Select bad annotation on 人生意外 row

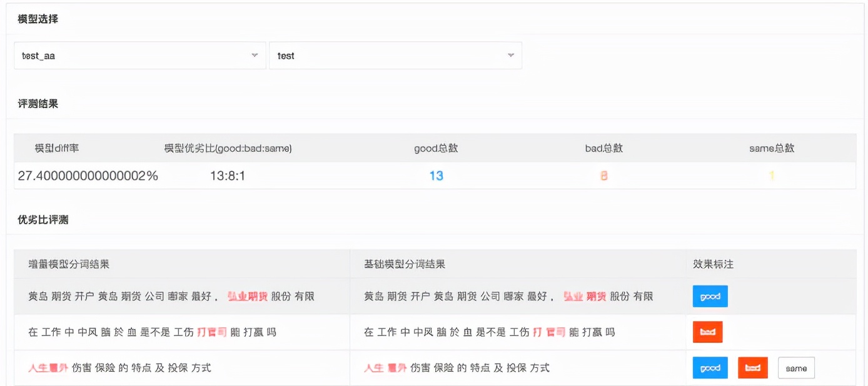[x=752, y=368]
